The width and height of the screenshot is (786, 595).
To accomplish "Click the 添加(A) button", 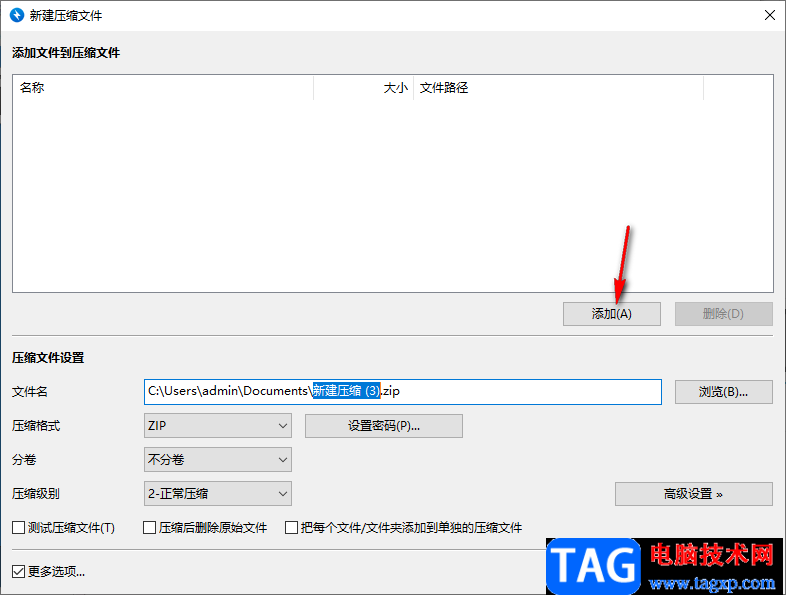I will coord(612,314).
